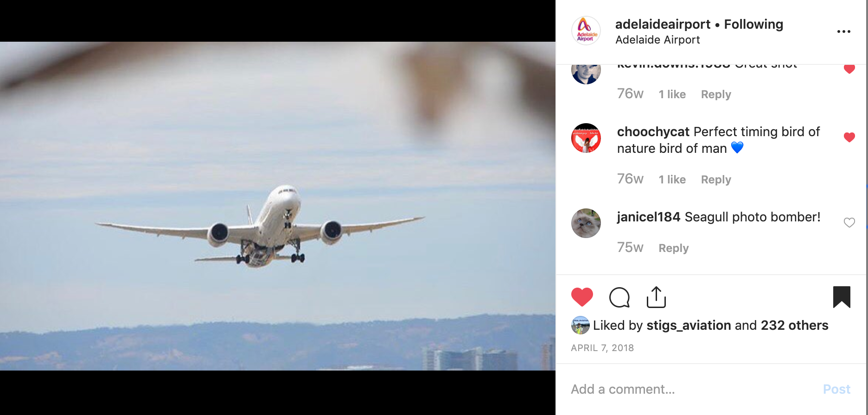The image size is (868, 415).
Task: Unlike choochycat's comment red heart
Action: (x=849, y=137)
